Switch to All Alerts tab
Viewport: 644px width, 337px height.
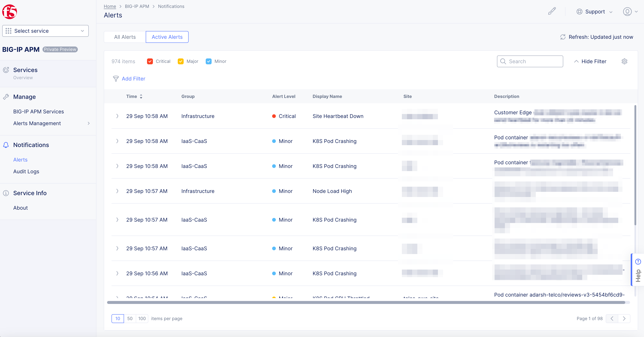point(125,37)
